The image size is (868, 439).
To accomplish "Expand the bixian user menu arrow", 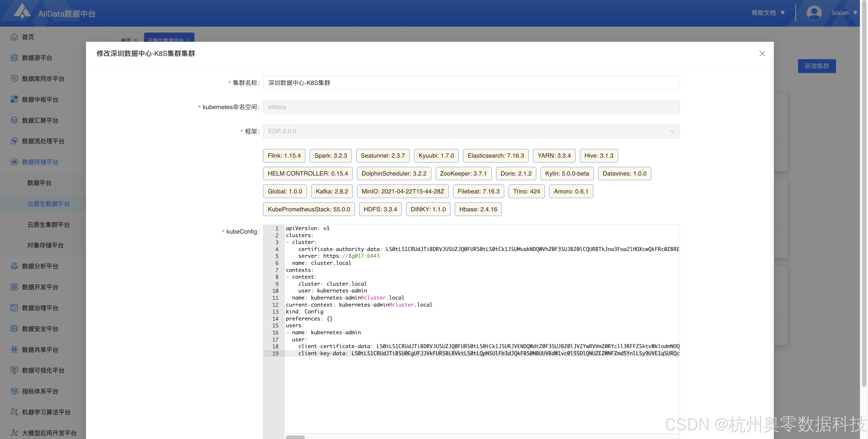I will click(855, 13).
